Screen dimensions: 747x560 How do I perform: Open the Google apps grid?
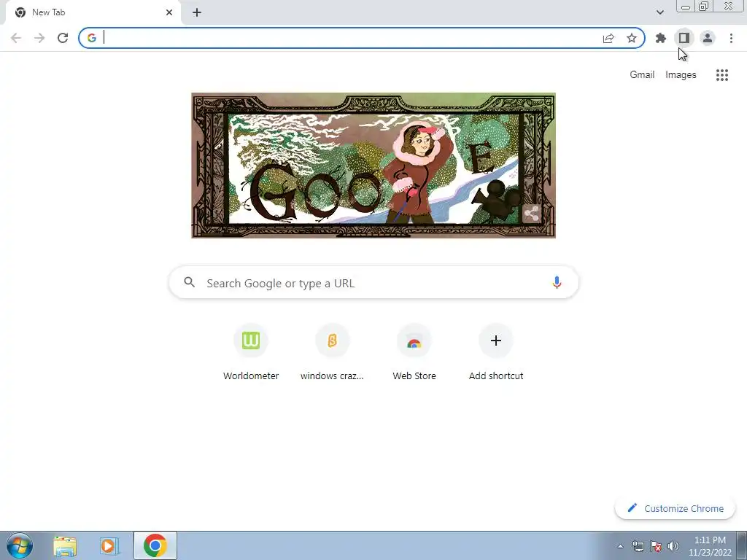[722, 75]
